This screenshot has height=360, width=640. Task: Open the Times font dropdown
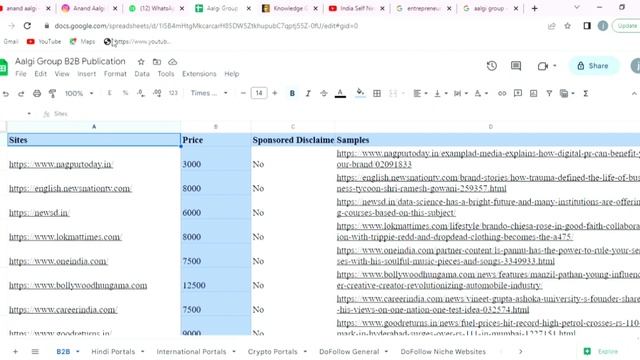point(209,93)
